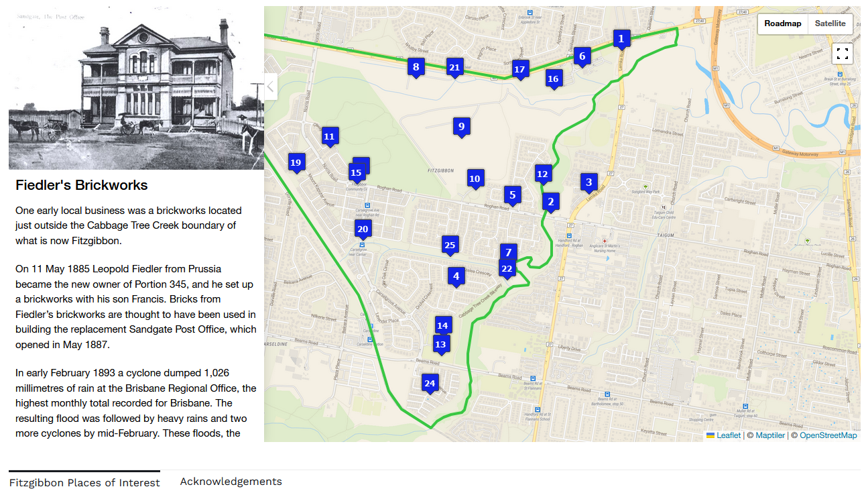
Task: Click the Sandgate Post Office photo
Action: 136,88
